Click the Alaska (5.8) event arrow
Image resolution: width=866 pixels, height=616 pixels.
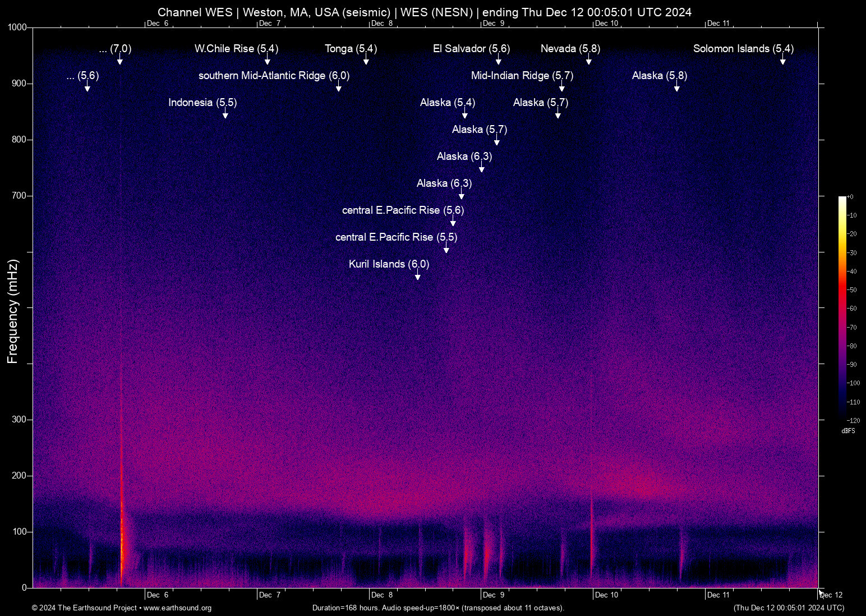click(677, 88)
